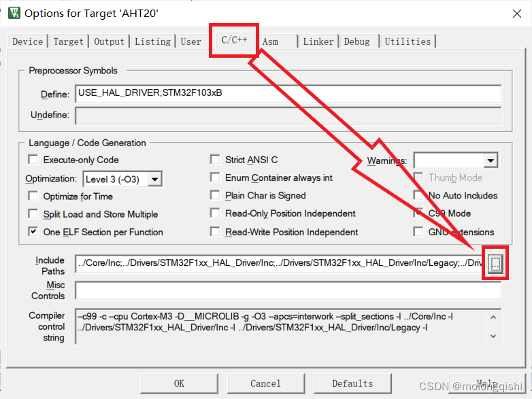Toggle the C99 Mode checkbox
The image size is (532, 399).
point(418,213)
